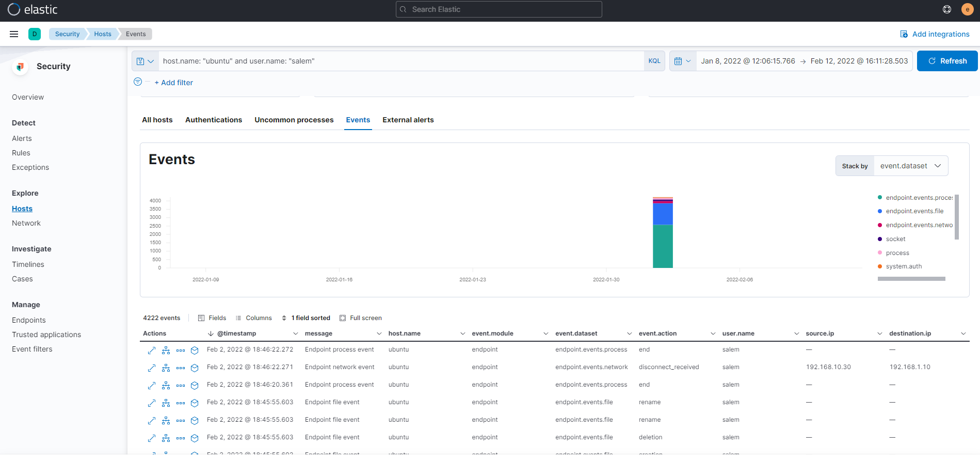Open the hamburger navigation menu
This screenshot has height=461, width=980.
click(14, 34)
